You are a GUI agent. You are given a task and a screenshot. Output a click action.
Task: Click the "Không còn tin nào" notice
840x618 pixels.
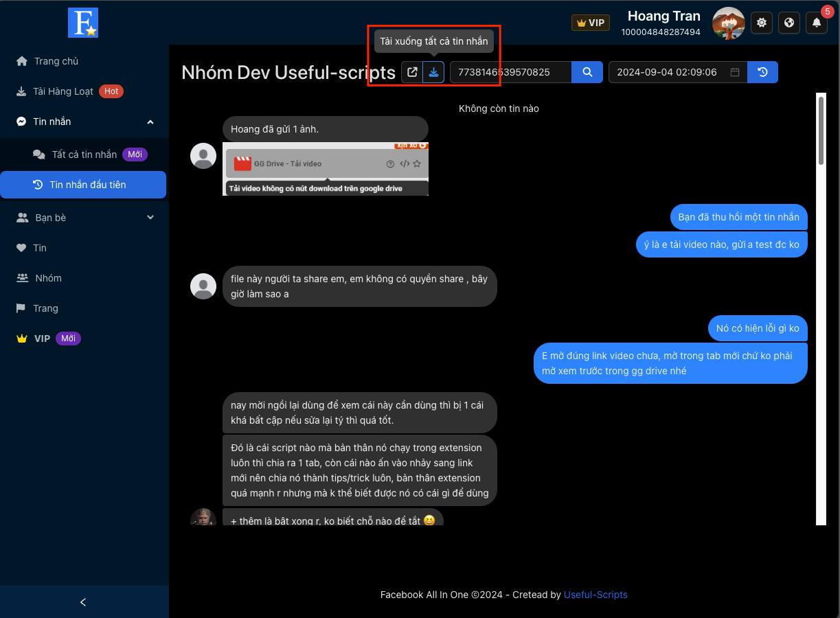point(499,108)
